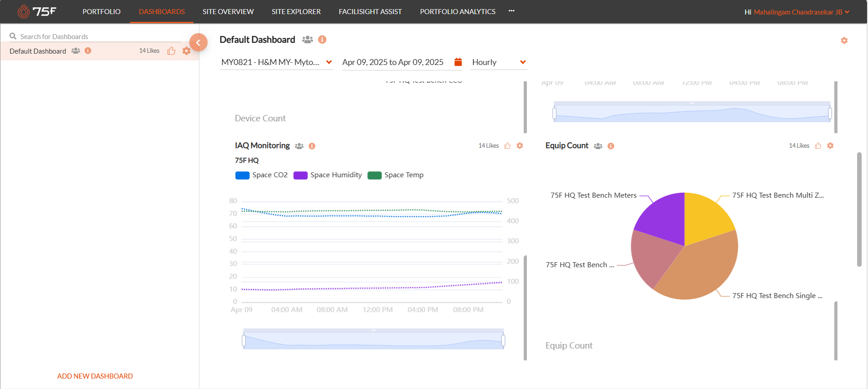Viewport: 868px width, 389px height.
Task: Click 14 Likes on Equip Count
Action: click(x=799, y=146)
